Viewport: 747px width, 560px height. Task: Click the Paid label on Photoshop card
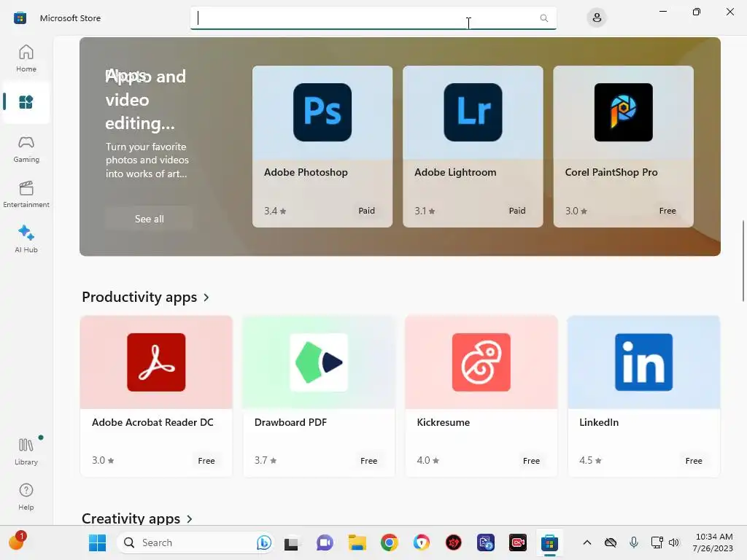pyautogui.click(x=366, y=211)
